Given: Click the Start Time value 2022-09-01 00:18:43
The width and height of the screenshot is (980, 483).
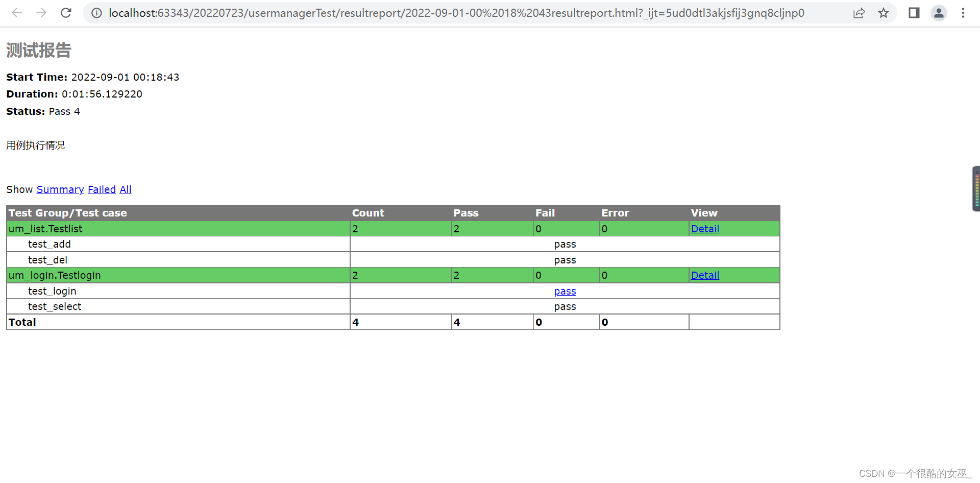Looking at the screenshot, I should coord(125,77).
